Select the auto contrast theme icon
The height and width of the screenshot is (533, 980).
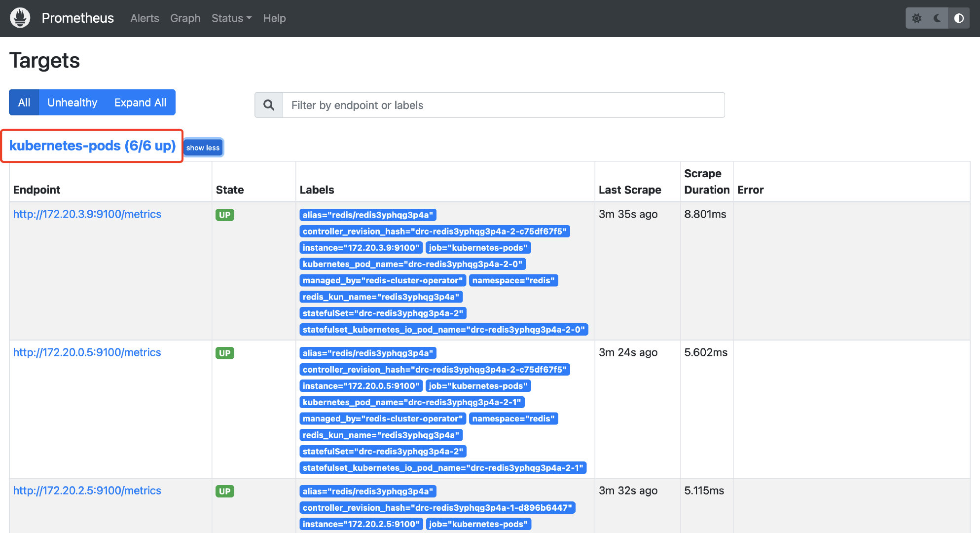pos(959,18)
